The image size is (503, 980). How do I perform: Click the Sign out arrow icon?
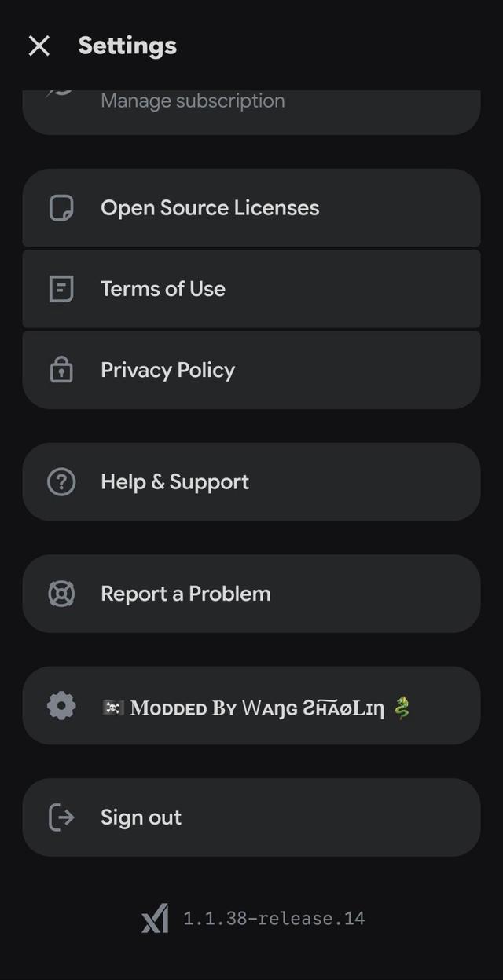point(62,817)
